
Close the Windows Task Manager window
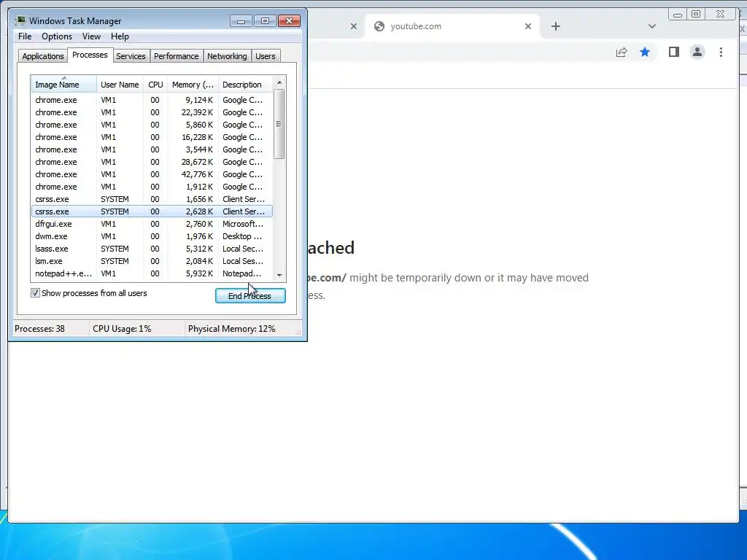tap(289, 21)
